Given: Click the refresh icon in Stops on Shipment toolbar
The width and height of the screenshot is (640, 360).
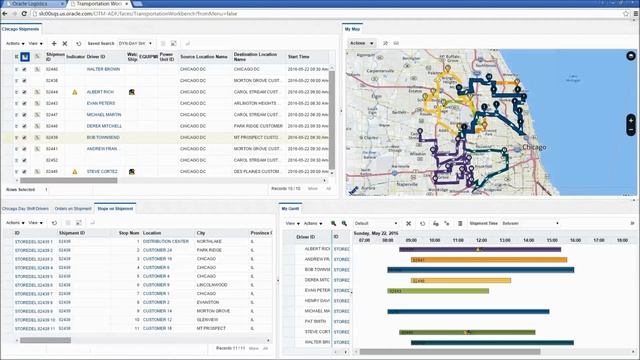Looking at the screenshot, I should [54, 223].
